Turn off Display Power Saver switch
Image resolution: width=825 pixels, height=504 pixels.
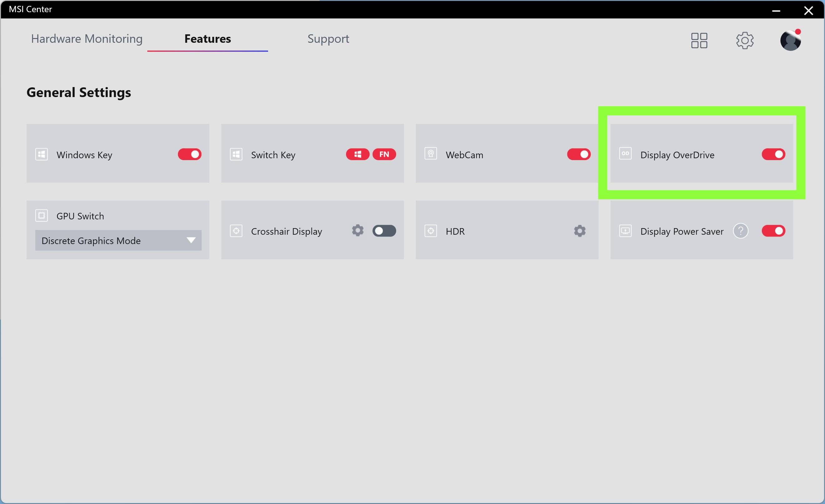point(773,231)
